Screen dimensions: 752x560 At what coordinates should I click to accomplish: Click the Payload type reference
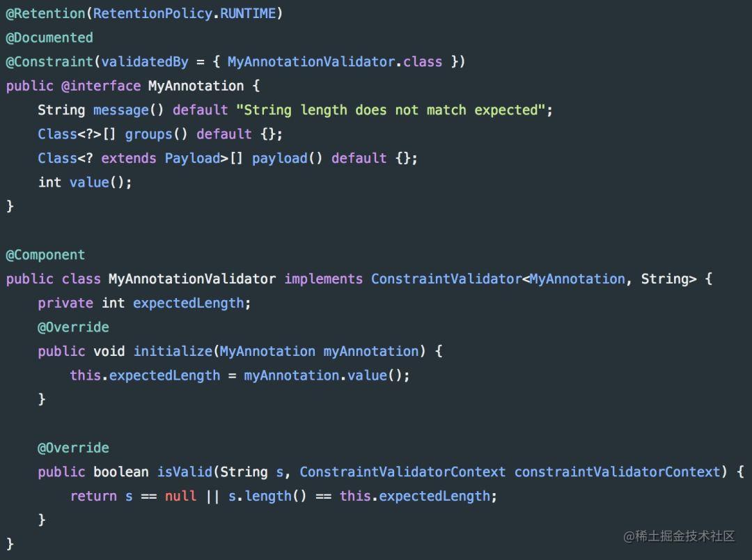point(192,158)
